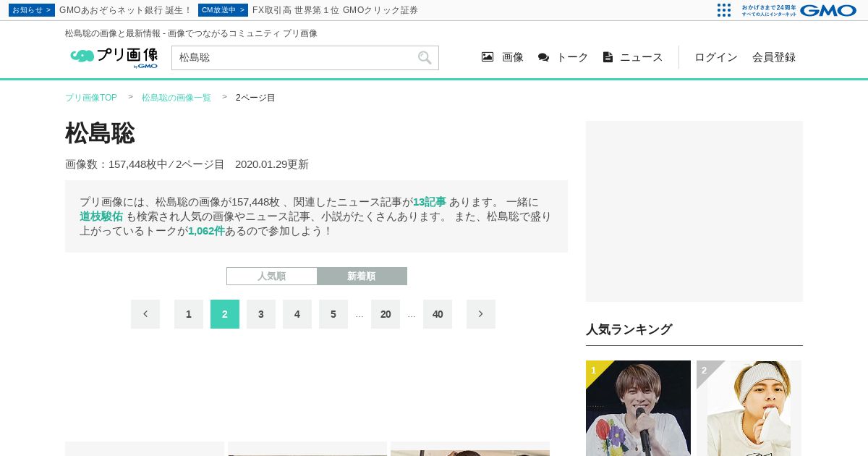The height and width of the screenshot is (456, 868).
Task: Go to next page arrow
Action: click(481, 314)
